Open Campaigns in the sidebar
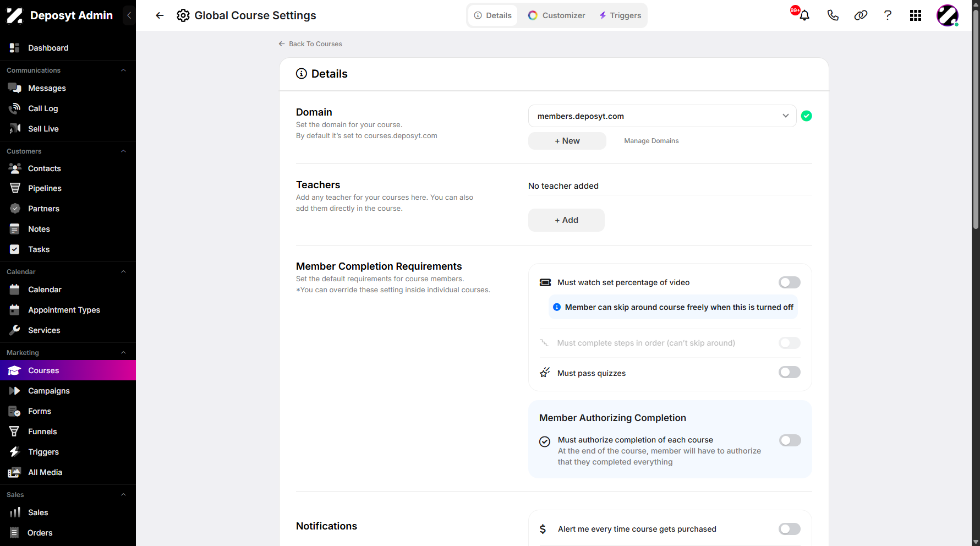 pos(68,391)
